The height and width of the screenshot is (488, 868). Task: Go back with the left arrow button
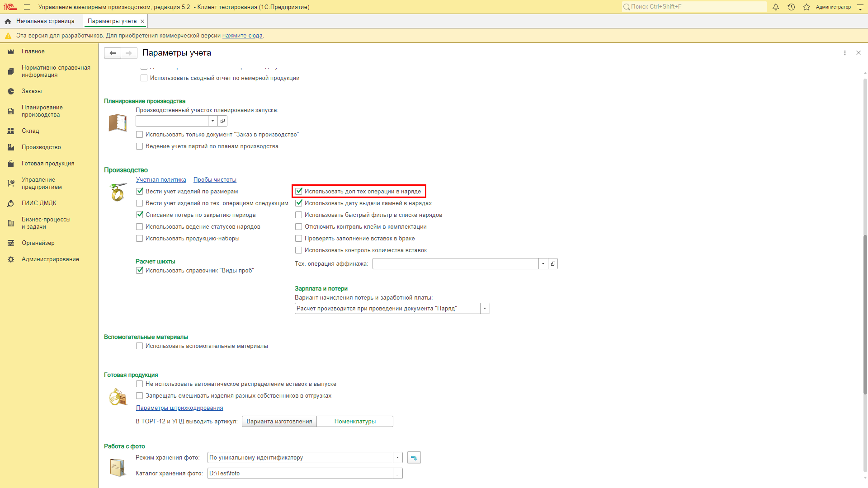coord(113,53)
